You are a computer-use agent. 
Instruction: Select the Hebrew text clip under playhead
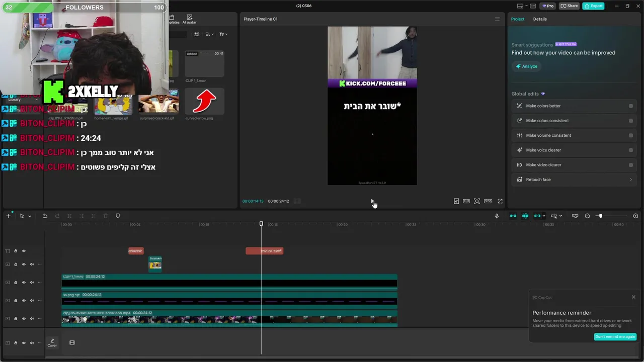tap(265, 251)
